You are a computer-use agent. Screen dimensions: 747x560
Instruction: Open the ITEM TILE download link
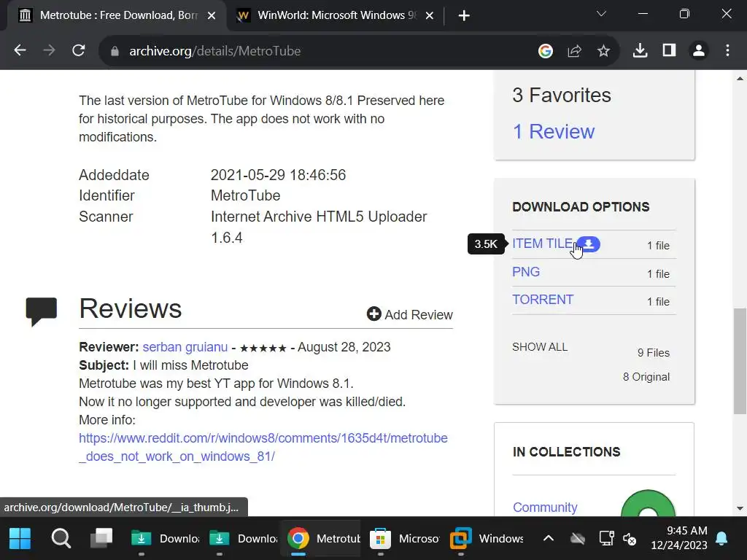coord(543,244)
